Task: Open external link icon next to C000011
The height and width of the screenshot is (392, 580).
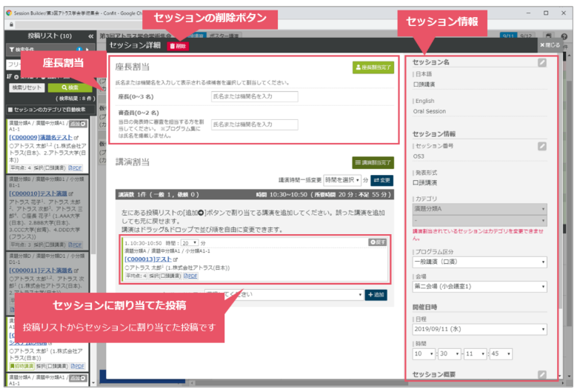Action: click(76, 270)
